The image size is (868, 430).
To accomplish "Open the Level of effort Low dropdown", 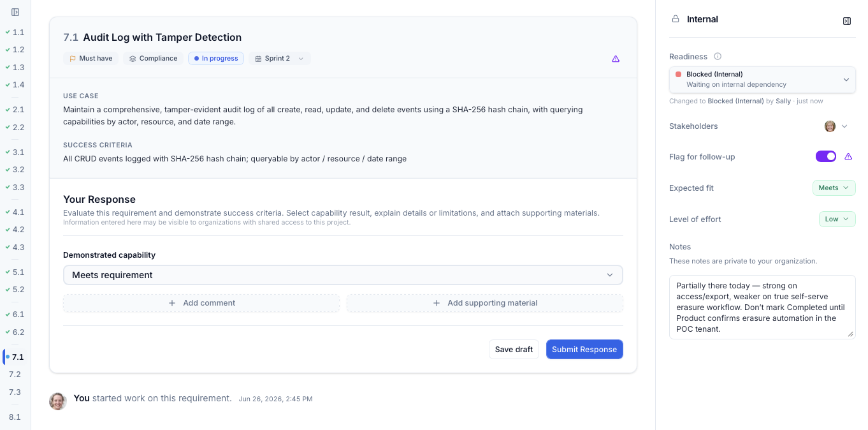I will 837,219.
